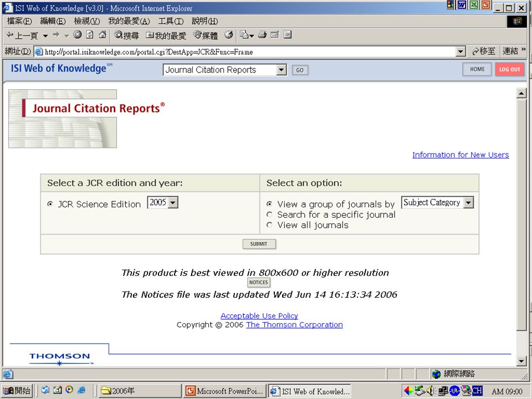Image resolution: width=532 pixels, height=399 pixels.
Task: Open the Back button history dropdown arrow
Action: (45, 35)
